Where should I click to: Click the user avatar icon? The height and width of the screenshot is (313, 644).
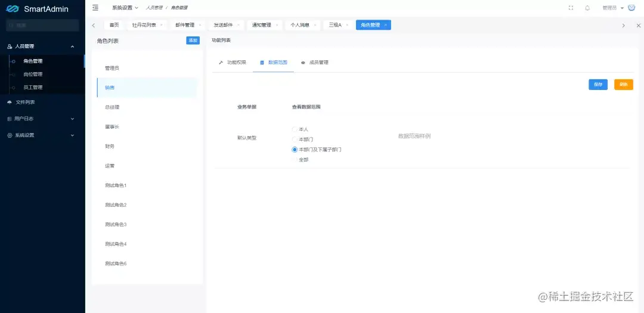[x=631, y=7]
